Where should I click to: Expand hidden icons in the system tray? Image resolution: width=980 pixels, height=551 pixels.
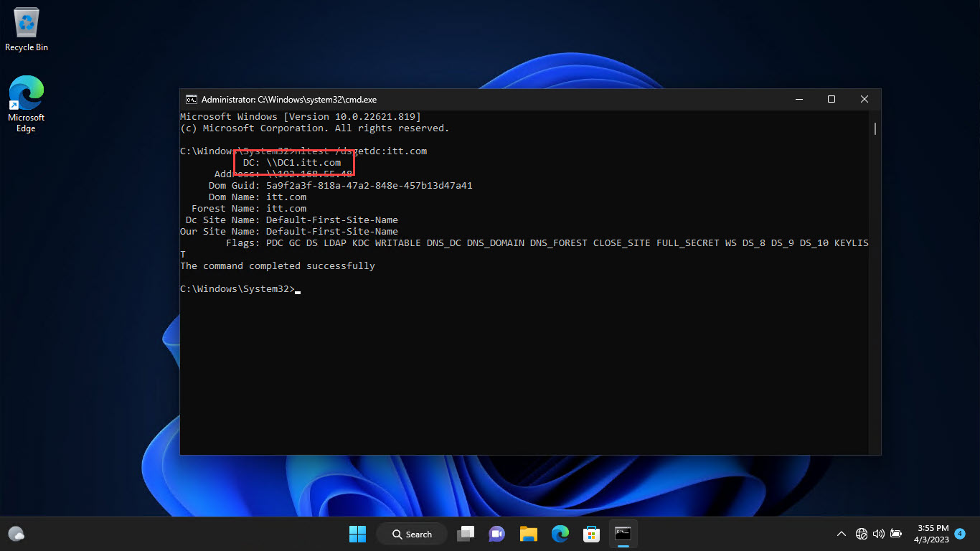click(x=841, y=534)
